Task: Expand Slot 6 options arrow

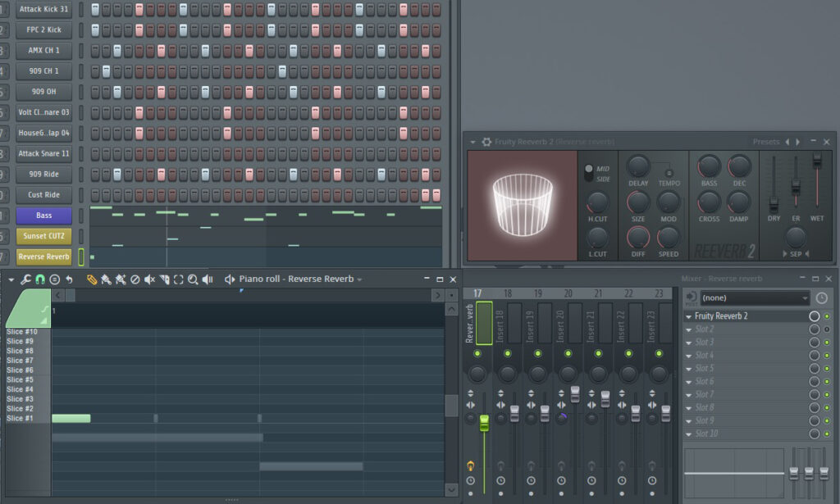Action: point(689,382)
